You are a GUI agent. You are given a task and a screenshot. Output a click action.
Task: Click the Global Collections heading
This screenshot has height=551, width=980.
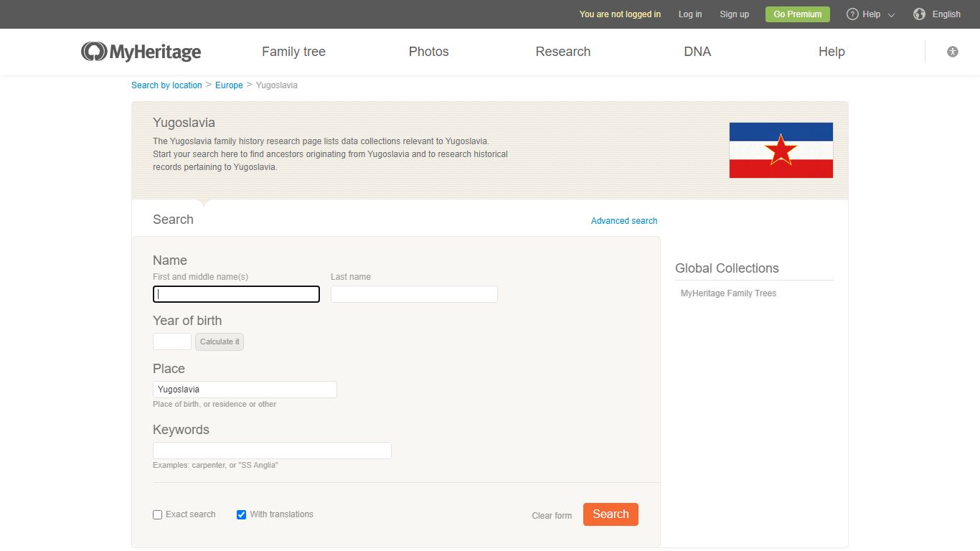[x=727, y=268]
